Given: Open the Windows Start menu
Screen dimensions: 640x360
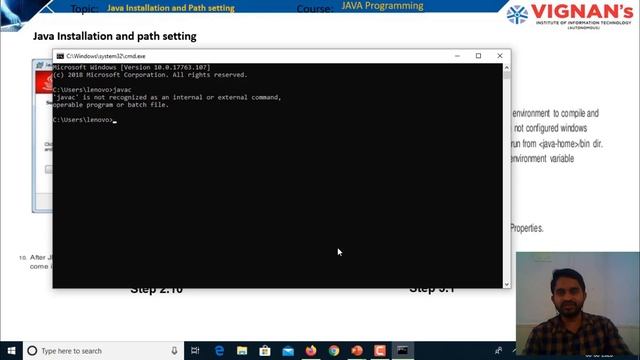Looking at the screenshot, I should [x=11, y=351].
